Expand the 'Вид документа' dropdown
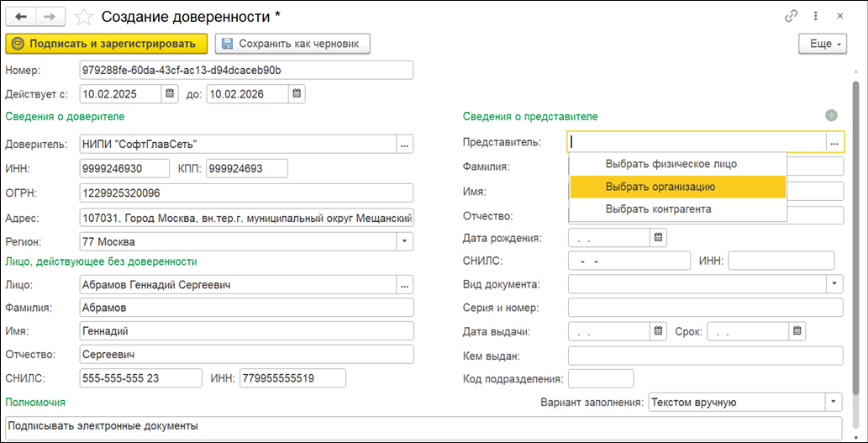Image resolution: width=868 pixels, height=443 pixels. pos(834,284)
